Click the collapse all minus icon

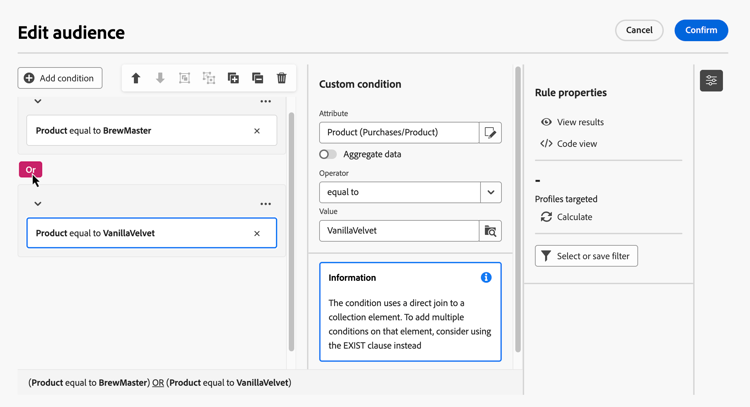pos(257,78)
